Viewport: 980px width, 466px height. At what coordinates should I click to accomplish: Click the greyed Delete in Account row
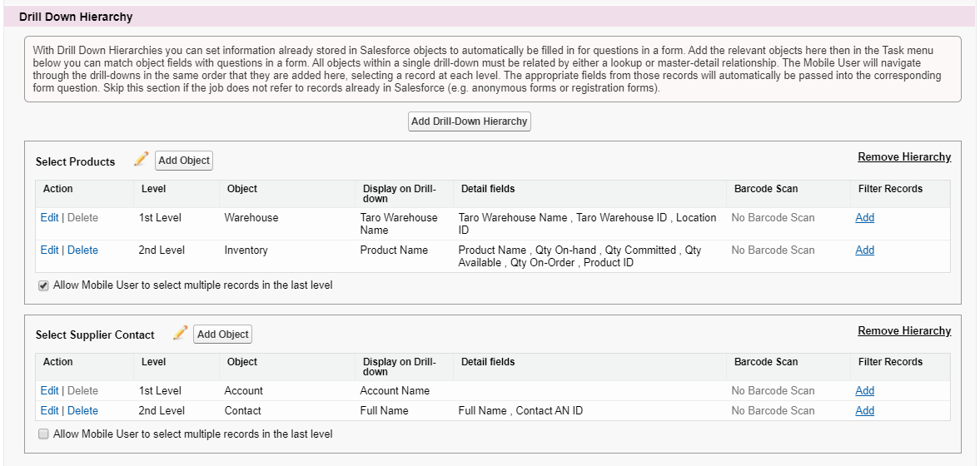coord(82,390)
